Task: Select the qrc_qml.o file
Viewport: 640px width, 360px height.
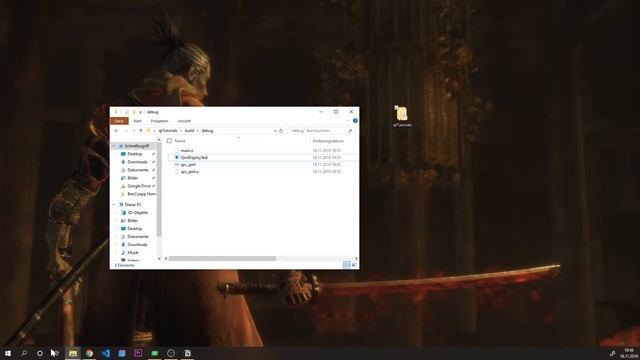Action: pyautogui.click(x=190, y=171)
